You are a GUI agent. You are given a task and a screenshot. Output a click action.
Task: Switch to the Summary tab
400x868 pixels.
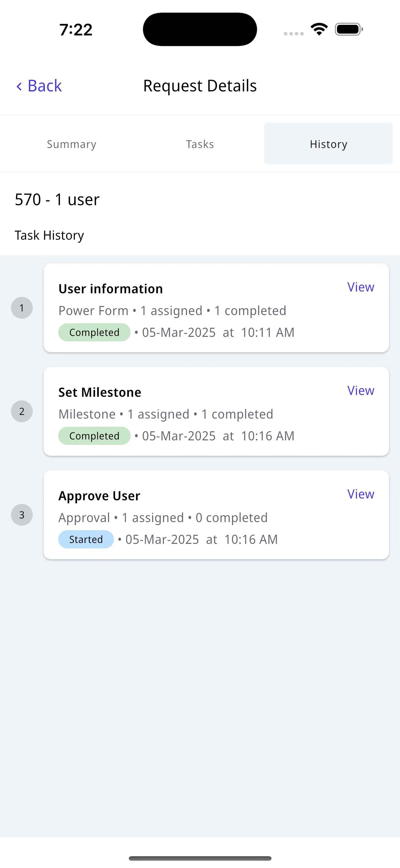(x=72, y=144)
